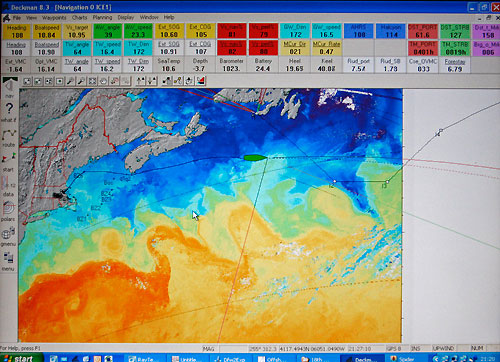Click the Opt_VMC 16.14 readout

46,65
